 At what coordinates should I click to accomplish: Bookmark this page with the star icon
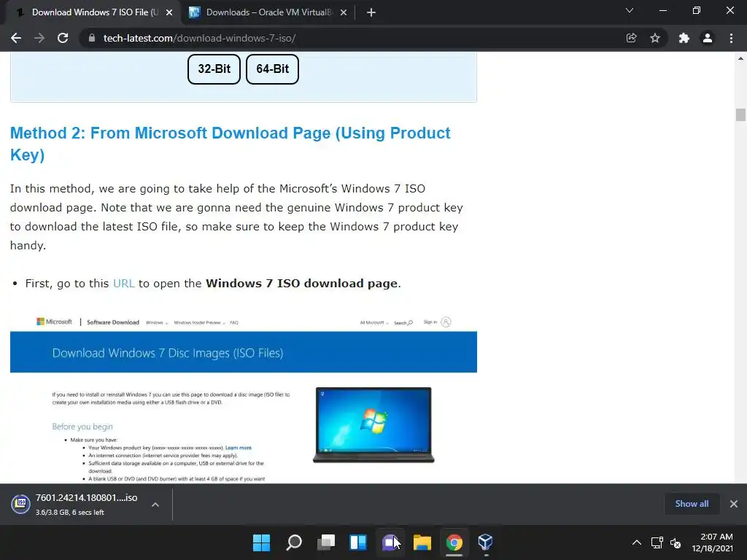click(x=655, y=38)
